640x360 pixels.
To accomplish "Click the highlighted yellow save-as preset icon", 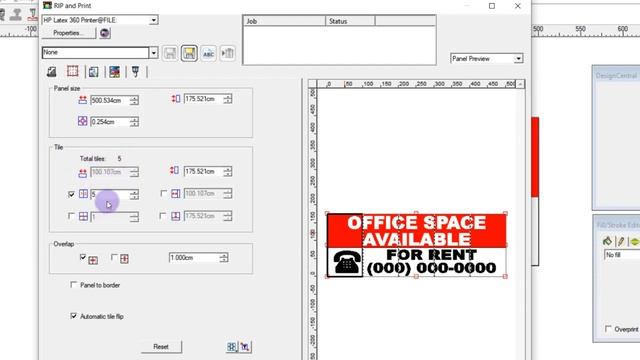I will pos(189,53).
